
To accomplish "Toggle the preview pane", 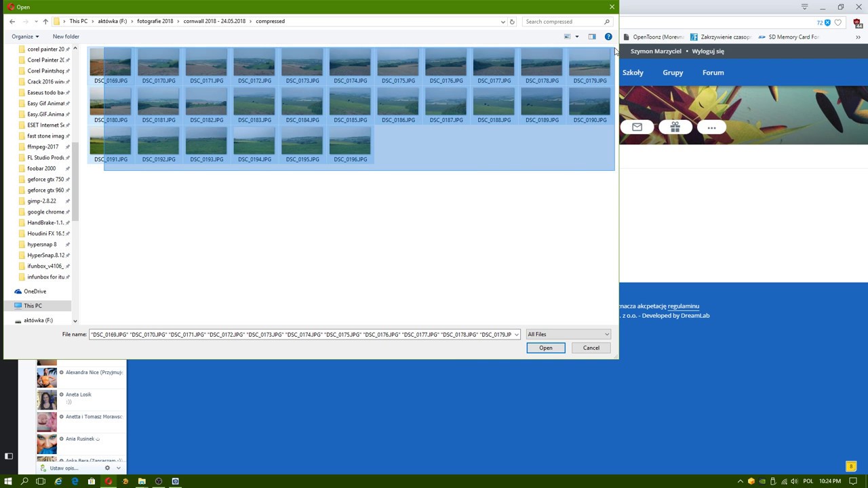I will tap(592, 37).
